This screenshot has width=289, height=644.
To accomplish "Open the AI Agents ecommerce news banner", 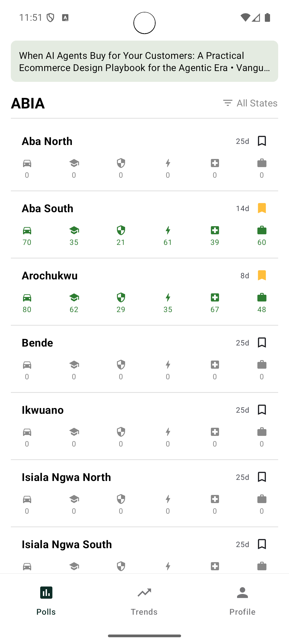I will click(x=144, y=62).
